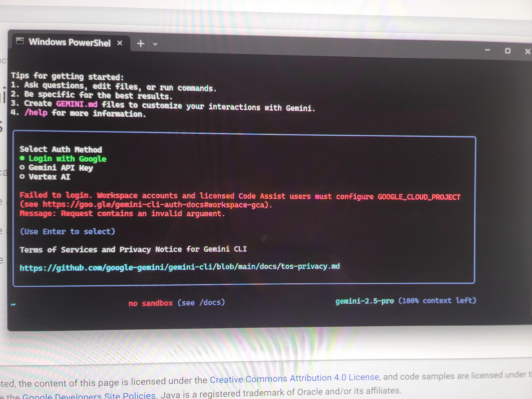The width and height of the screenshot is (532, 399).
Task: Click the PowerShell terminal icon in tab
Action: point(20,41)
